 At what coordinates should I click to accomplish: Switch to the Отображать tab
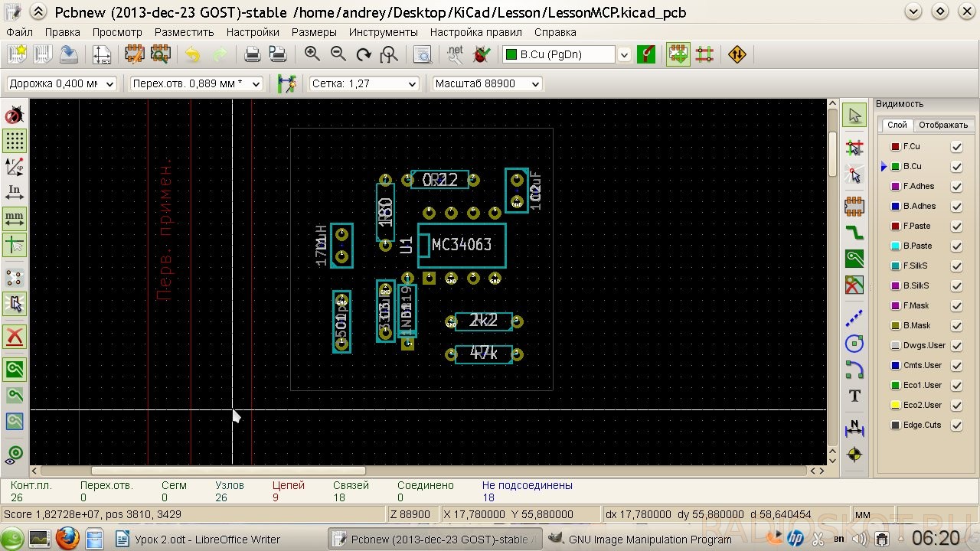point(943,125)
